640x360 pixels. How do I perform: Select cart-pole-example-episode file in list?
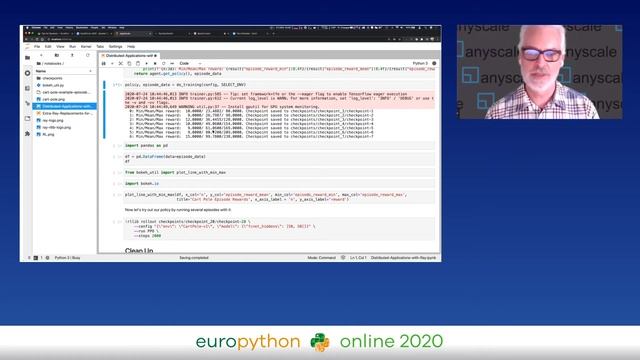64,92
